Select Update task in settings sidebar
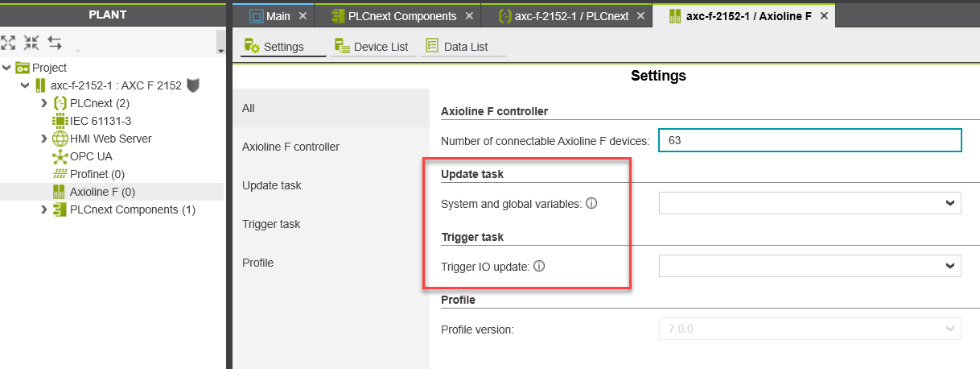This screenshot has height=369, width=980. (272, 185)
